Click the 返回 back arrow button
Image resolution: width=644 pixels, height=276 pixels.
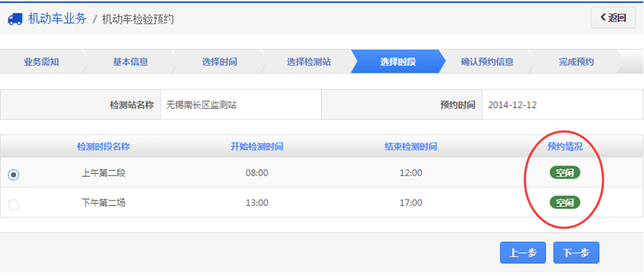[x=613, y=18]
